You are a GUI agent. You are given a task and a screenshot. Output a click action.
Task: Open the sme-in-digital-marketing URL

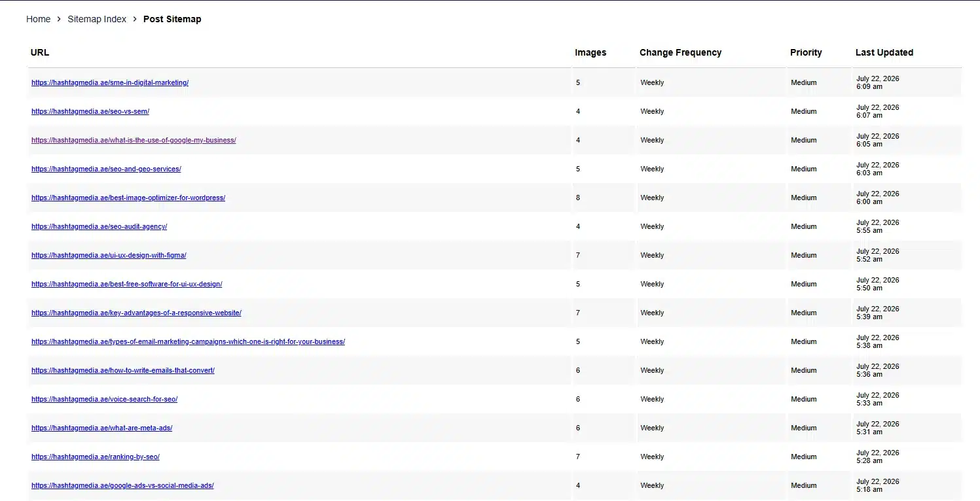[110, 82]
